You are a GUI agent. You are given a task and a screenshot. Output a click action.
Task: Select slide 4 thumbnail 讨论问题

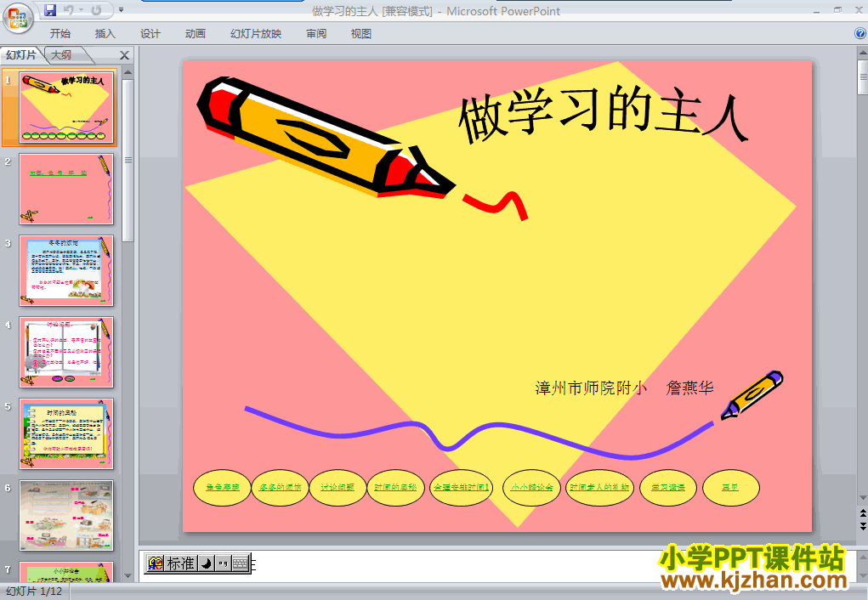pyautogui.click(x=66, y=352)
